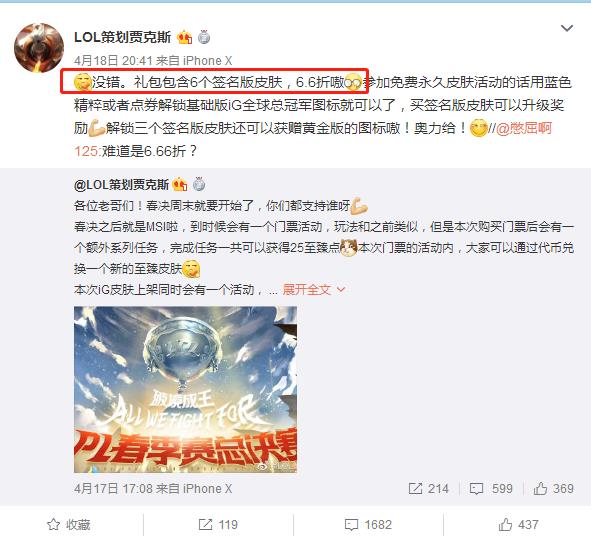Click the repost icon showing 214

point(429,489)
